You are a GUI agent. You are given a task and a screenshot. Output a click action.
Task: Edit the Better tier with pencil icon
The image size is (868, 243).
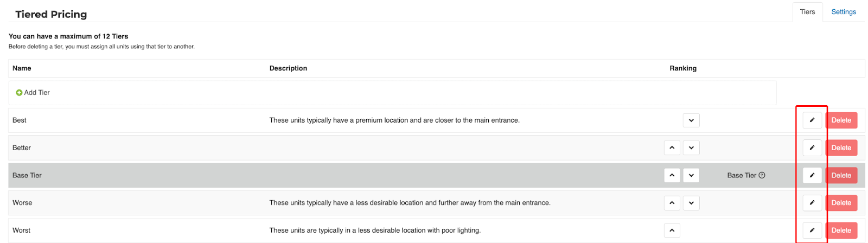(x=812, y=148)
